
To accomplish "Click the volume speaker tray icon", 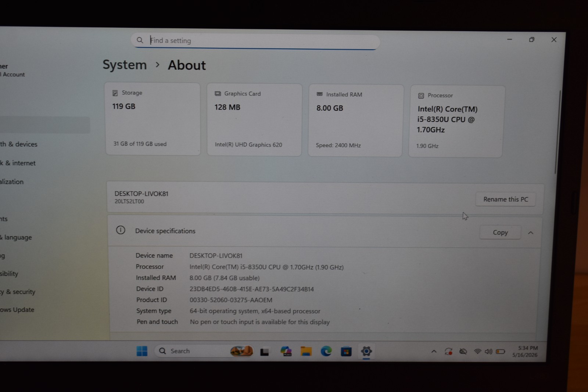I will pyautogui.click(x=488, y=352).
